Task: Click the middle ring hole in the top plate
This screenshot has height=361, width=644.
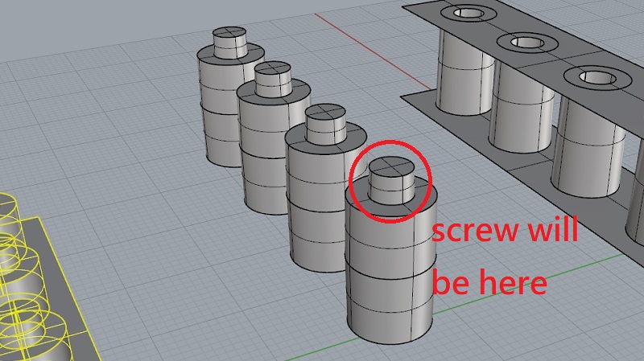Action: (527, 43)
